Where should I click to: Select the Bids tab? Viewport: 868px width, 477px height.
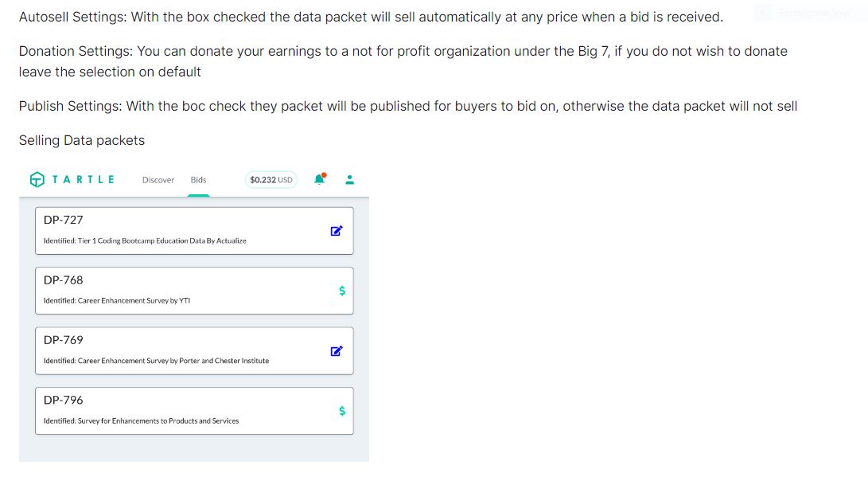coord(198,180)
